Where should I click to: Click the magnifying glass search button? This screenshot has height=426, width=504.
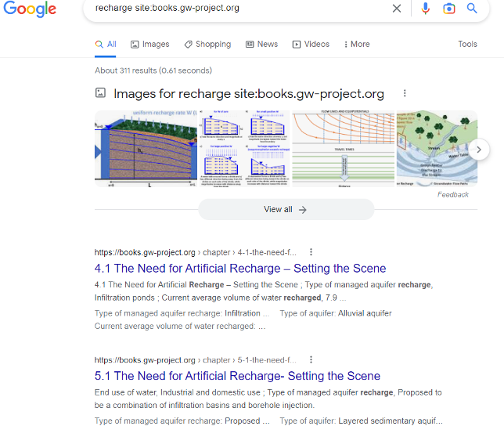[472, 9]
